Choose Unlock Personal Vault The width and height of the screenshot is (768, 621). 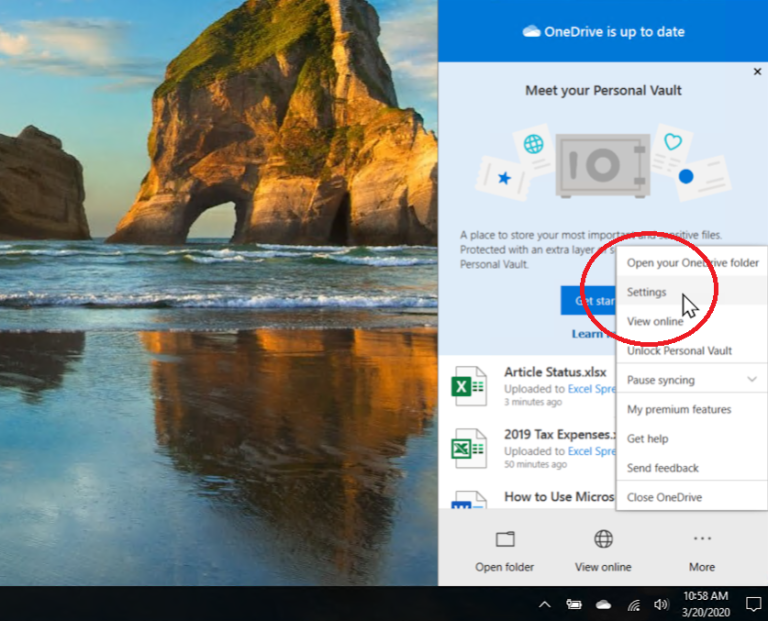tap(692, 351)
